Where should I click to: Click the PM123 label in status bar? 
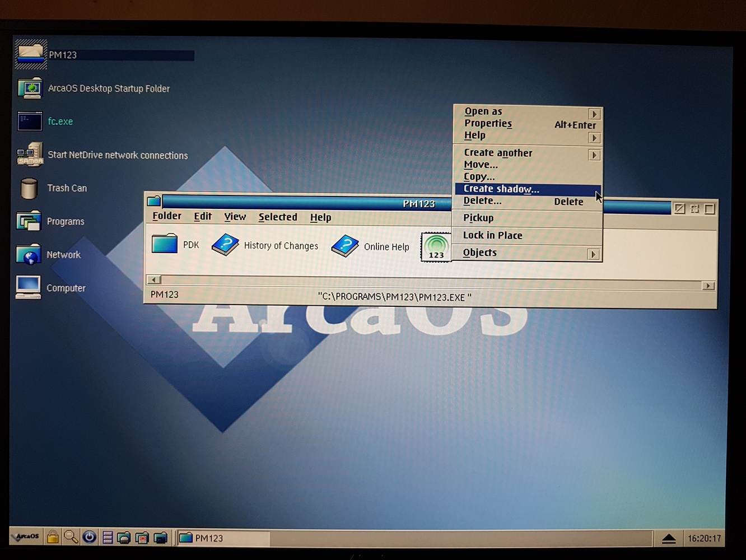click(165, 294)
